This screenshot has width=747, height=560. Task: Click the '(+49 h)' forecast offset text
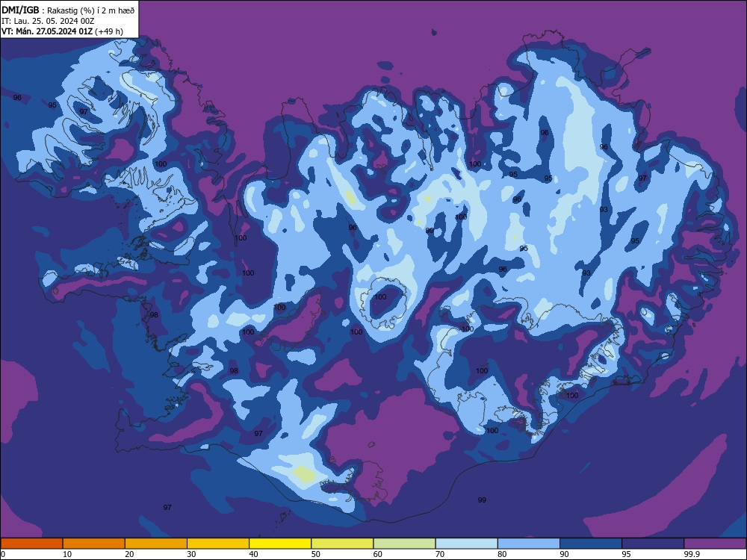[x=109, y=31]
